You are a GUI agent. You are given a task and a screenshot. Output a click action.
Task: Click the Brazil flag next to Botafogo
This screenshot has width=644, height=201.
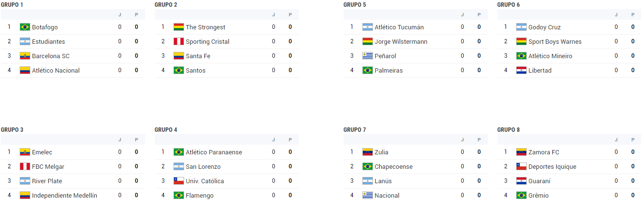pyautogui.click(x=25, y=27)
